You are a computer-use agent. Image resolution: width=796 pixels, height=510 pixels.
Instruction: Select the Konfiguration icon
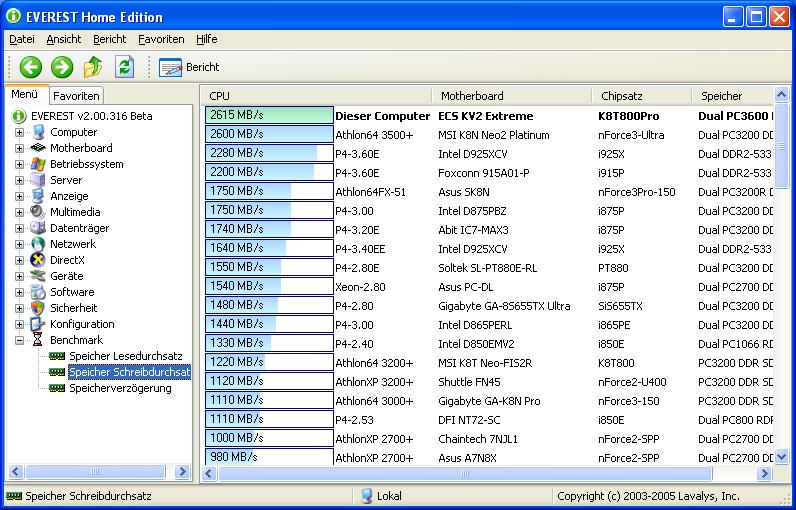point(38,324)
